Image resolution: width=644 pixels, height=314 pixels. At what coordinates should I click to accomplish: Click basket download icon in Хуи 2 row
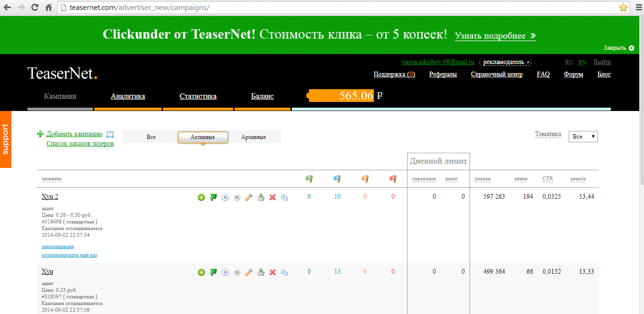261,197
